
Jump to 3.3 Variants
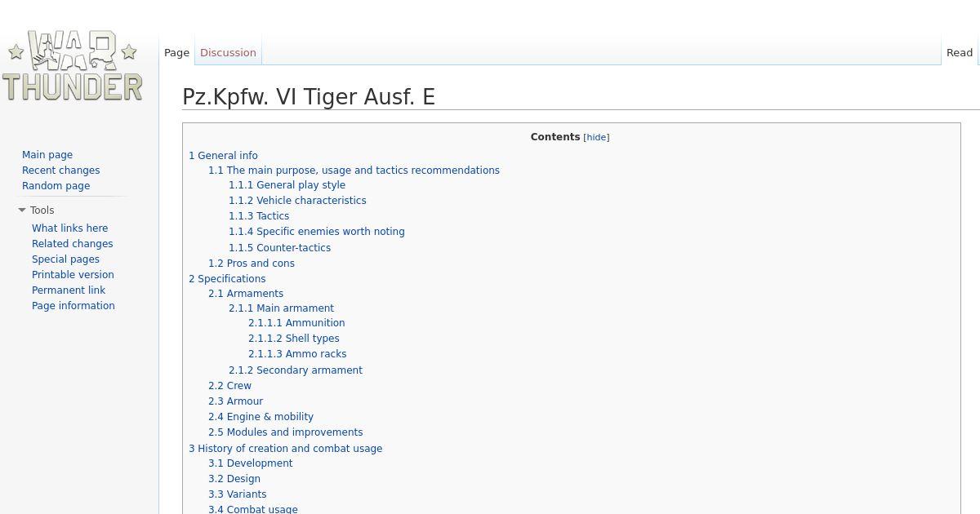coord(237,494)
